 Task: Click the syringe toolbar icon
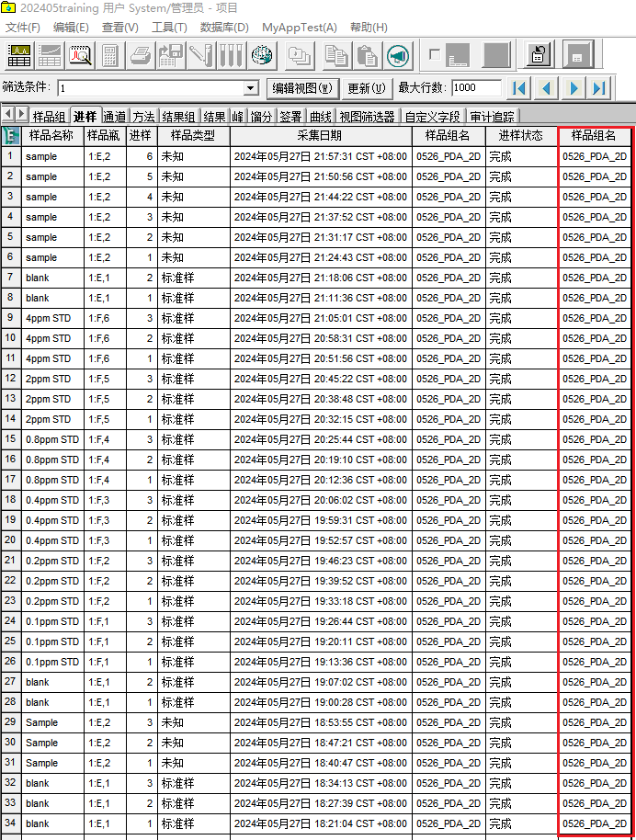coord(200,56)
